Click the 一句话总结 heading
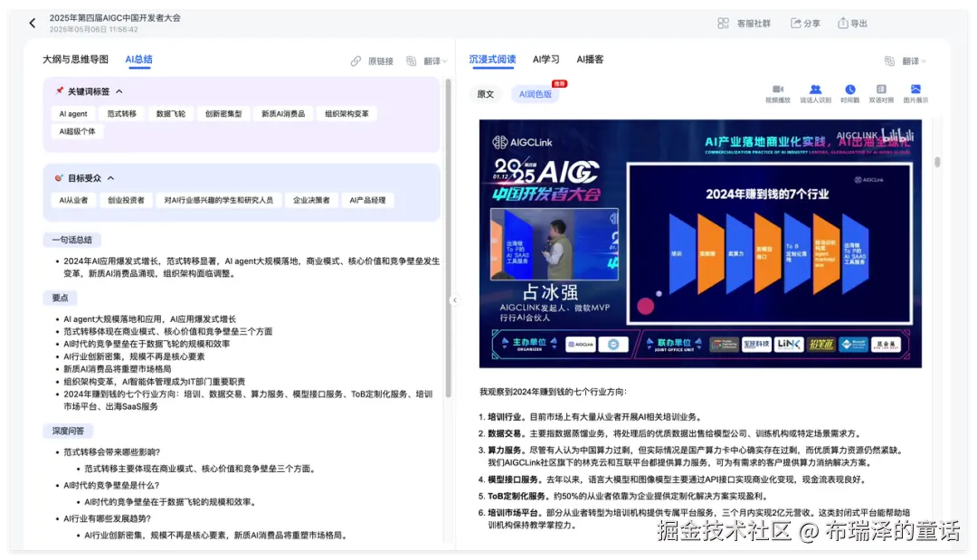 tap(72, 240)
